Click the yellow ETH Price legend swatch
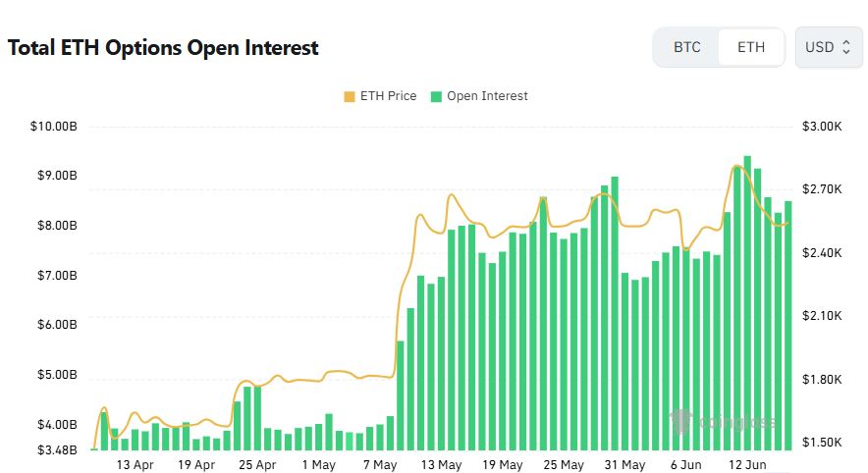The width and height of the screenshot is (868, 473). [350, 97]
